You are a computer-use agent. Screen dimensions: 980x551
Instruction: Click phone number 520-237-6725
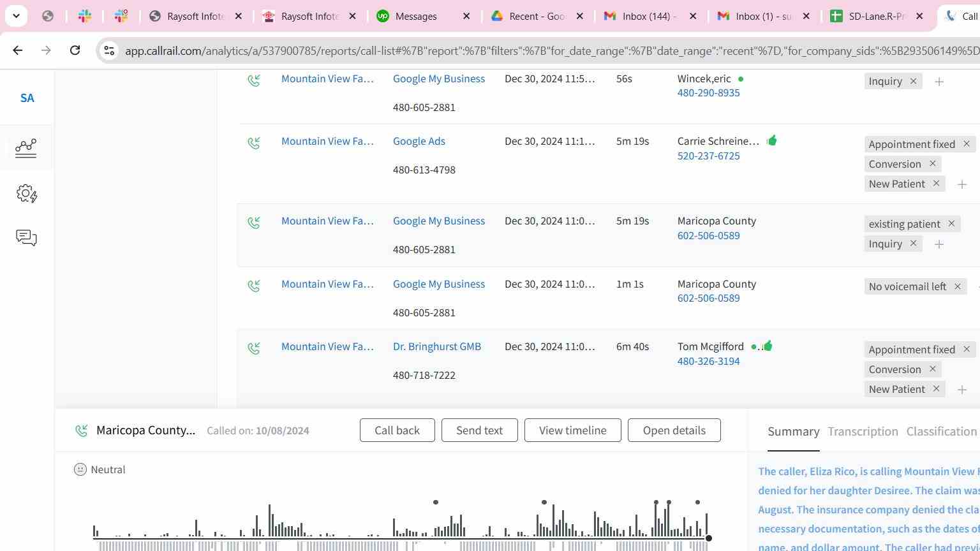[709, 156]
